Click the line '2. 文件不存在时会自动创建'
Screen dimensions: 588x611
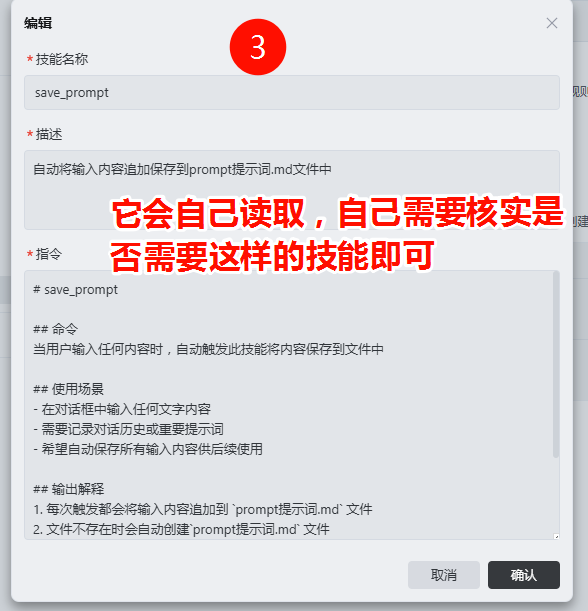pos(181,529)
